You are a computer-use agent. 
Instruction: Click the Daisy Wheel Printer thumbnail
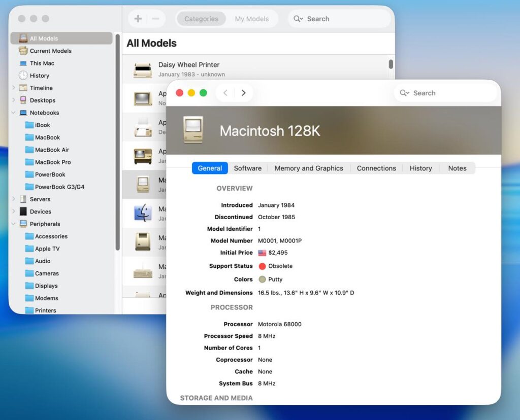pos(143,70)
